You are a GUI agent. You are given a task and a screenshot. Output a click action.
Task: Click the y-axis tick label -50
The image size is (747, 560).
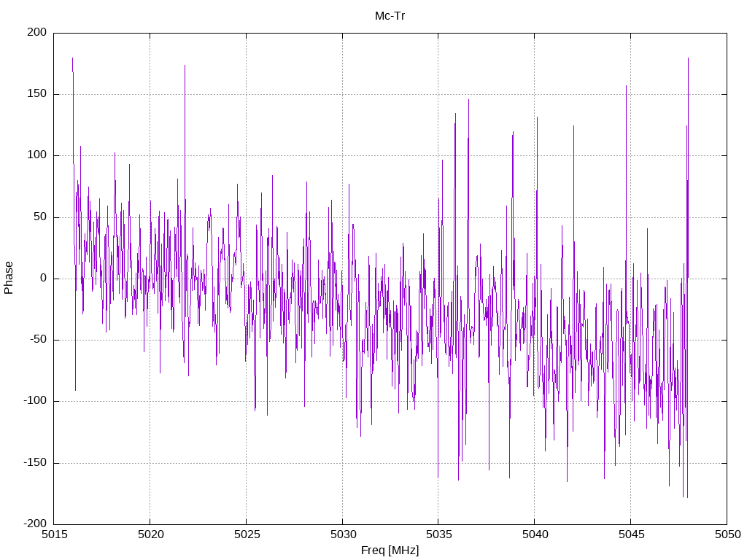(x=39, y=340)
